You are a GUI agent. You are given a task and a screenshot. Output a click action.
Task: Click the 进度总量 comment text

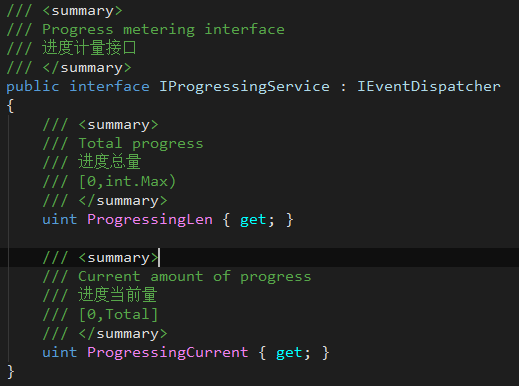pos(110,162)
